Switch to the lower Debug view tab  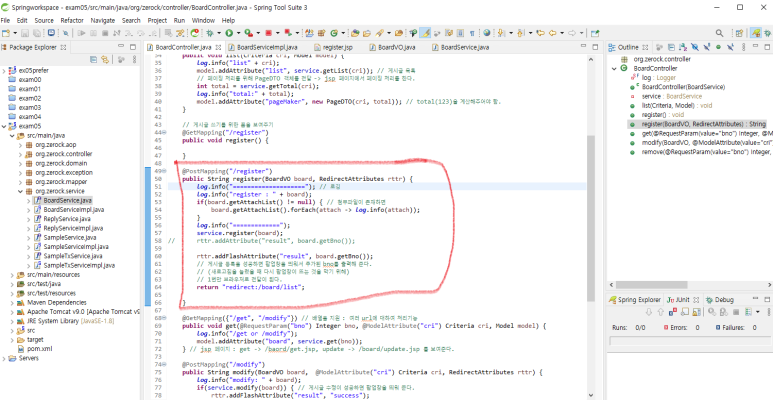click(x=720, y=299)
